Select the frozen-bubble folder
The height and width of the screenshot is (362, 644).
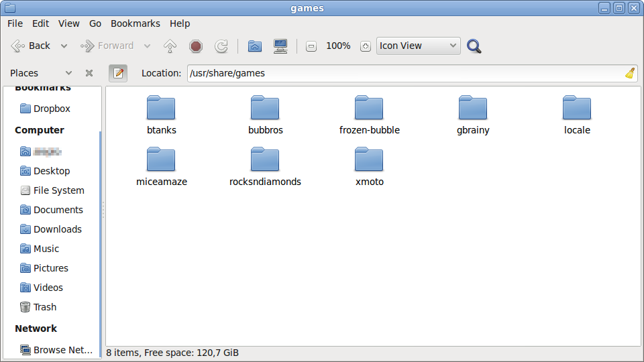pyautogui.click(x=369, y=115)
